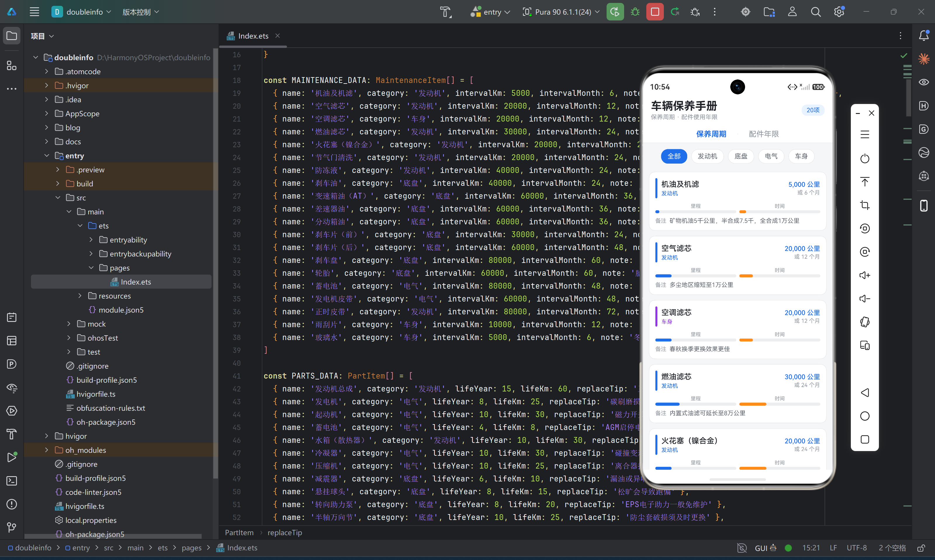Switch to 保养周期 tab in emulator
This screenshot has width=935, height=560.
[711, 134]
